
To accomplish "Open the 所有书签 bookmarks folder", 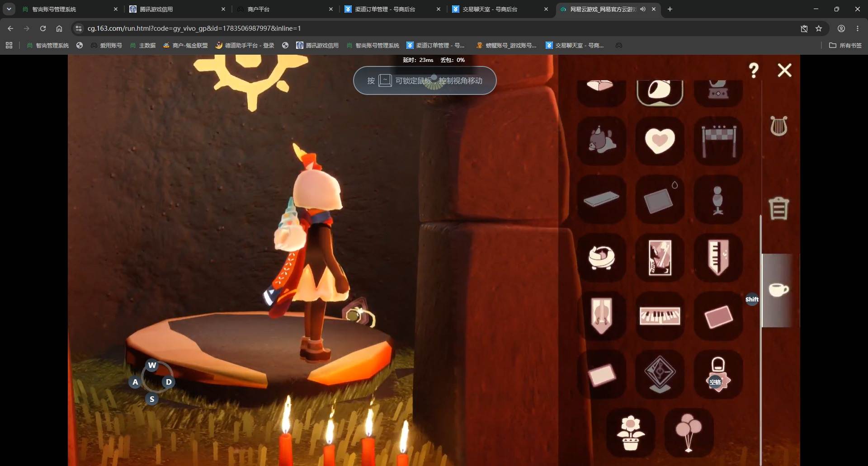I will [845, 45].
